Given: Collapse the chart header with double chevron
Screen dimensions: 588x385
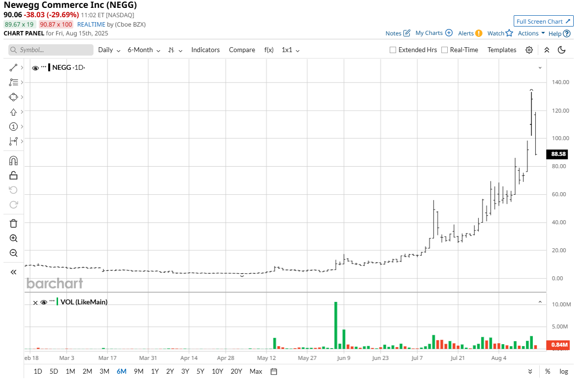Looking at the screenshot, I should (x=547, y=50).
